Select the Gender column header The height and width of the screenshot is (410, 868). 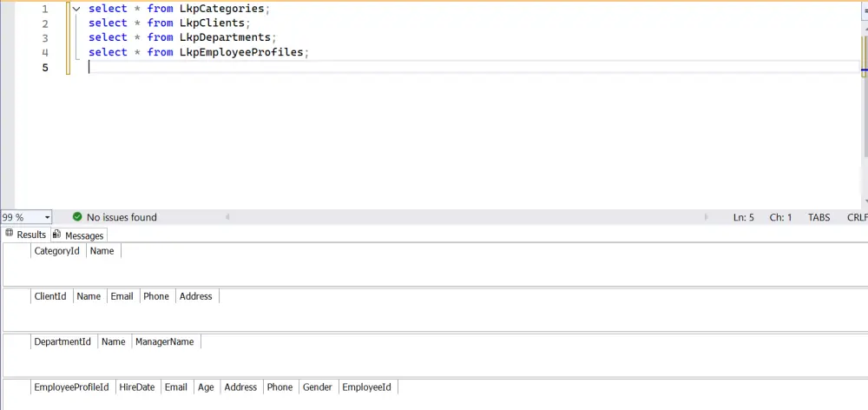tap(318, 387)
